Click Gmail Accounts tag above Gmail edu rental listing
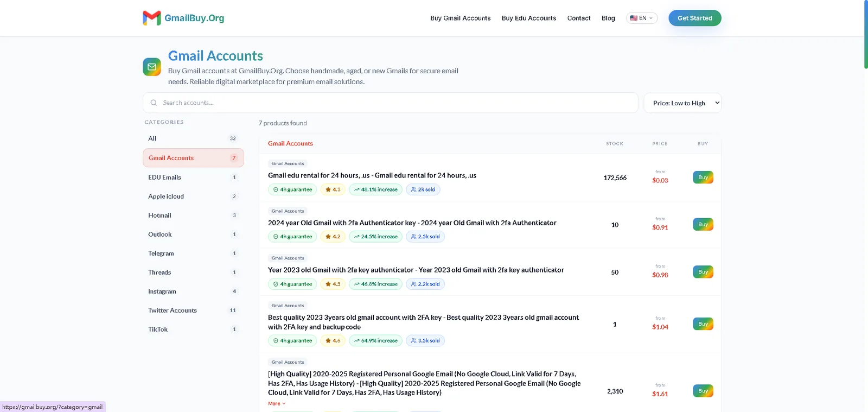The height and width of the screenshot is (412, 868). [288, 163]
